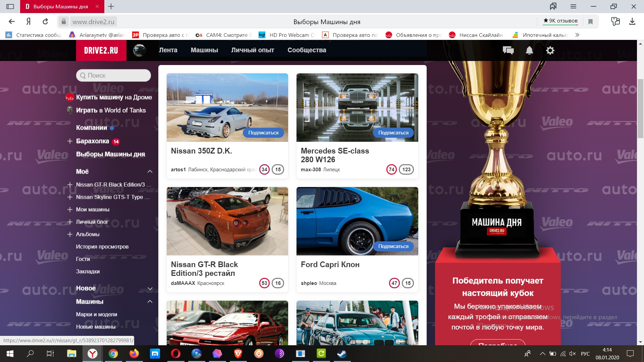Open the '9K отзывов' rating badge
644x362 pixels.
(x=560, y=21)
